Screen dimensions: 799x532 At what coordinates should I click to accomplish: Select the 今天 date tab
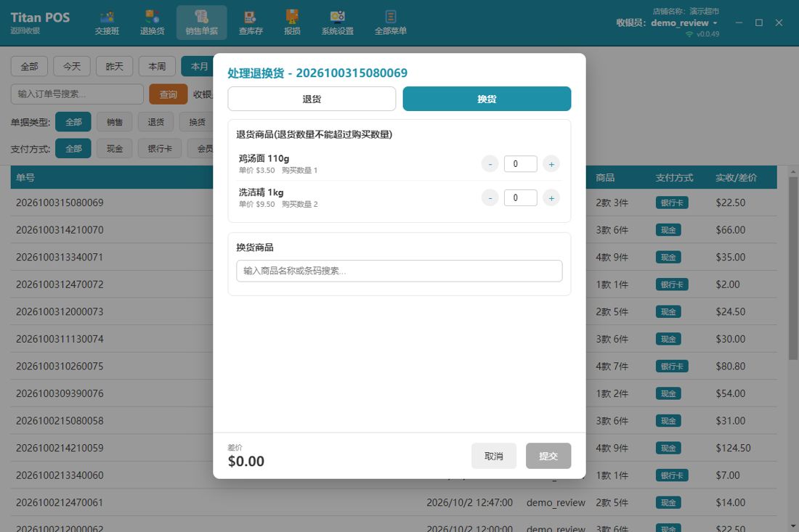(72, 66)
